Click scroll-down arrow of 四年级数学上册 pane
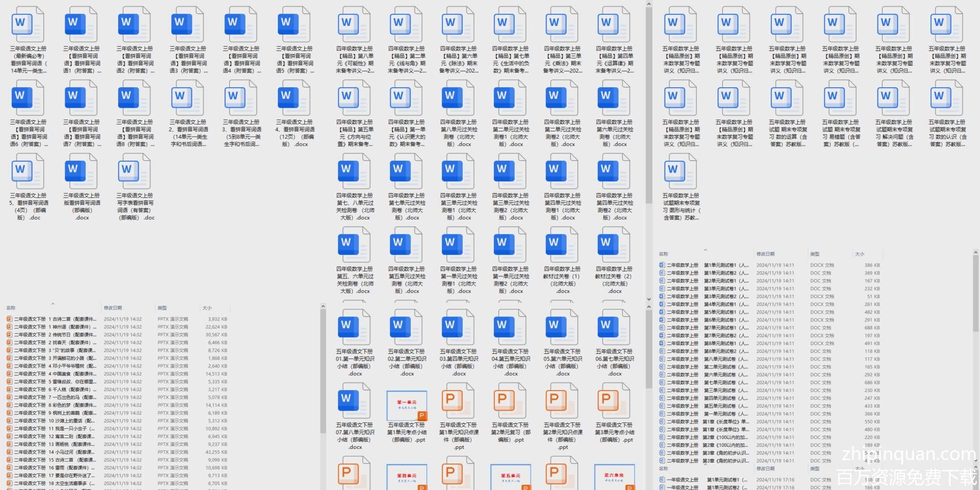The image size is (980, 490). [x=649, y=299]
